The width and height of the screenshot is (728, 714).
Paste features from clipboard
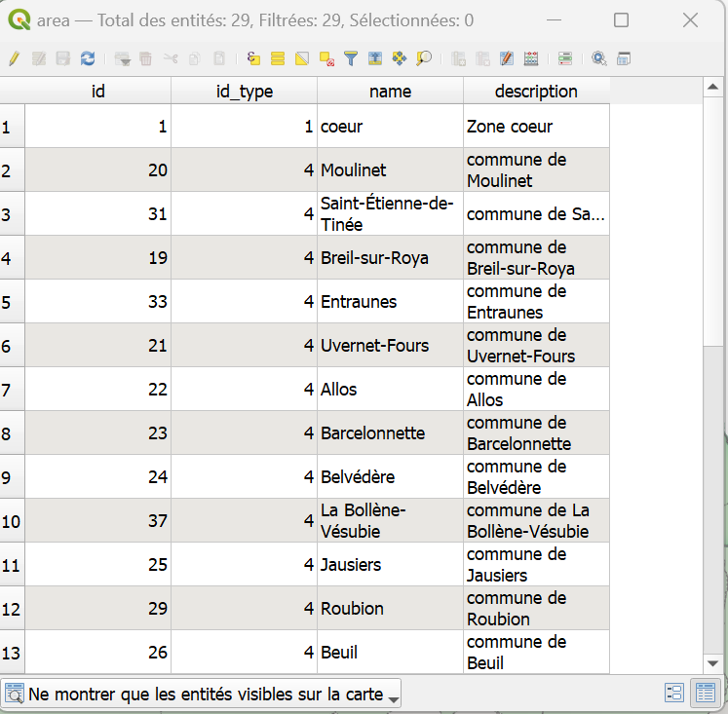[x=219, y=58]
